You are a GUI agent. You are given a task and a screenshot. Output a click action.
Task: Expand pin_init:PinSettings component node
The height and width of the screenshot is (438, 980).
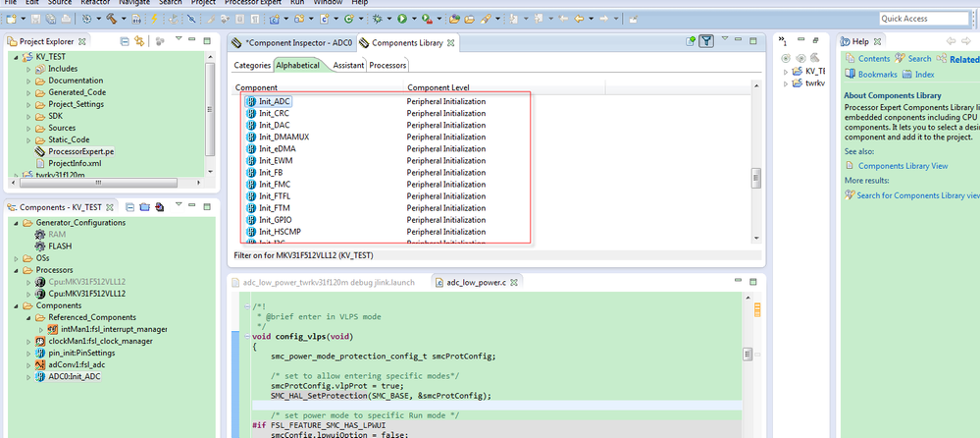click(28, 353)
